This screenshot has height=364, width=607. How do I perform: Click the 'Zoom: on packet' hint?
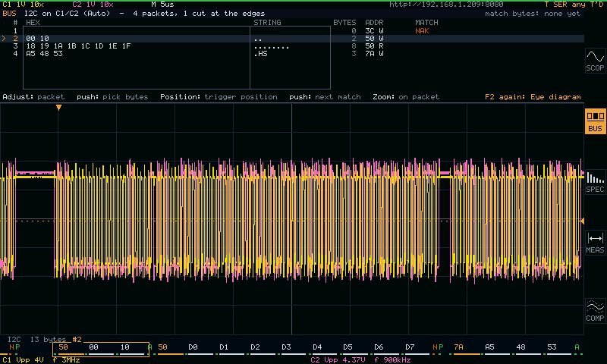(x=406, y=97)
